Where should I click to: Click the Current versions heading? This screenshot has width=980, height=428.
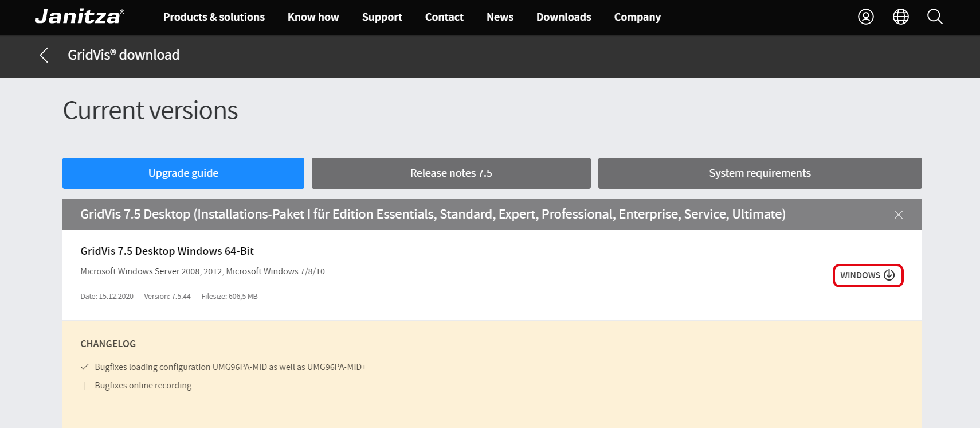[150, 110]
